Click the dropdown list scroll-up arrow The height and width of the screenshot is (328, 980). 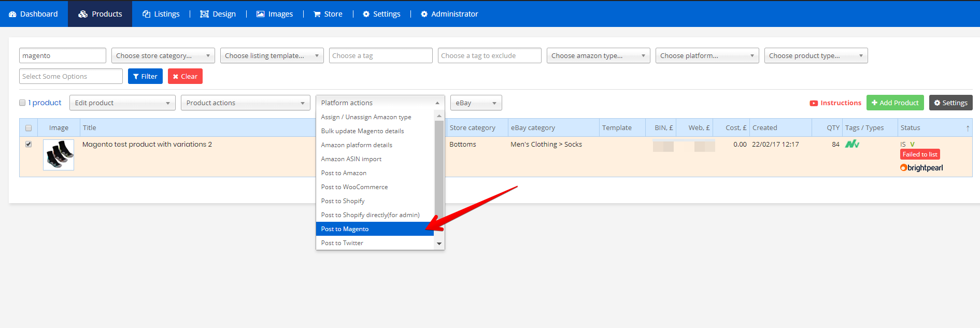click(x=439, y=116)
